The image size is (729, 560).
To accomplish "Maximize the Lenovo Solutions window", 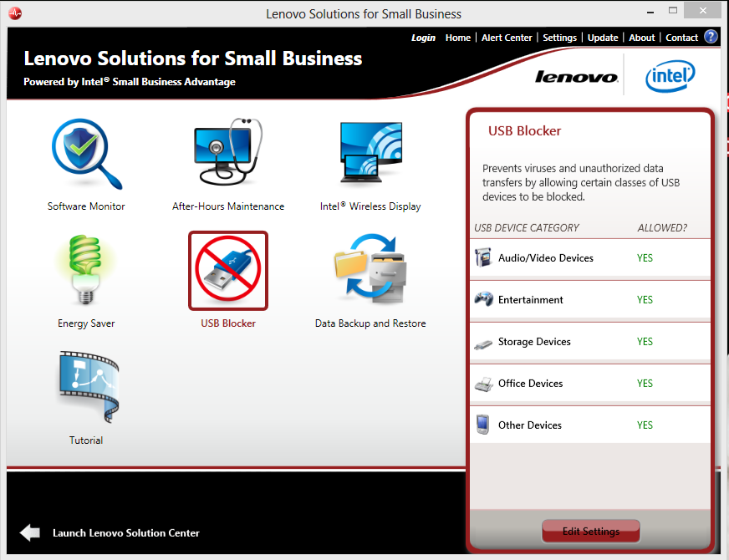I will [673, 10].
